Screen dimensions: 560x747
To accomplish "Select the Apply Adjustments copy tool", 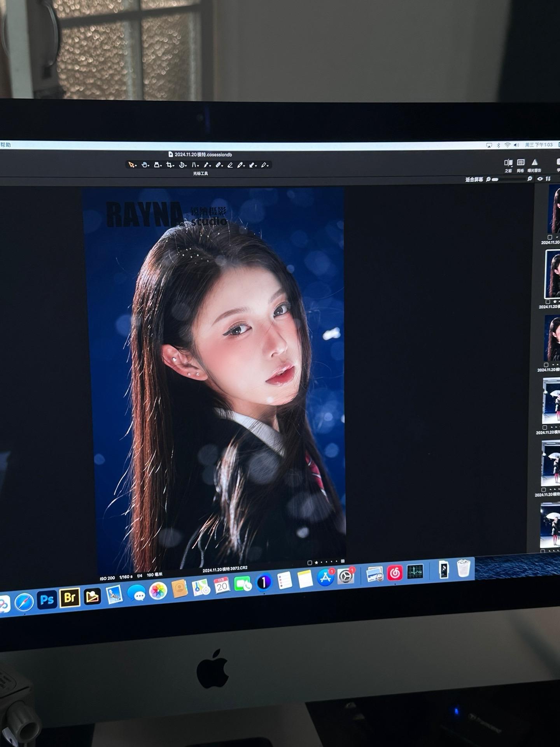I will [253, 165].
